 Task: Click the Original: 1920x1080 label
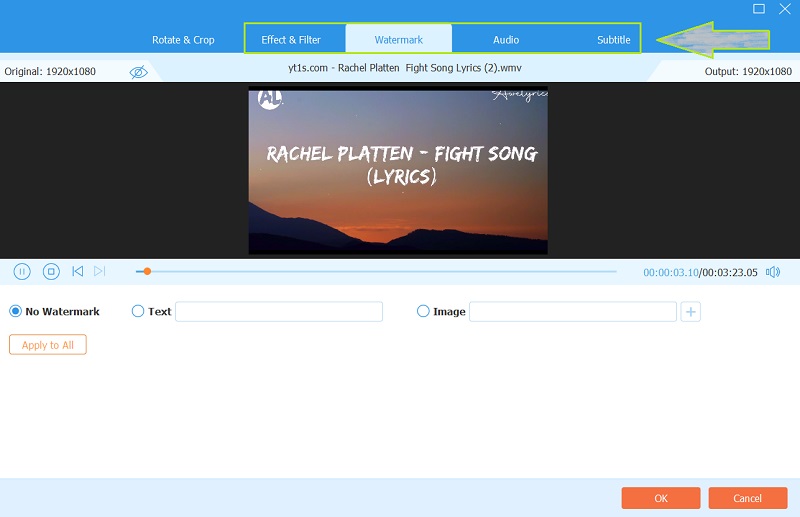tap(50, 71)
